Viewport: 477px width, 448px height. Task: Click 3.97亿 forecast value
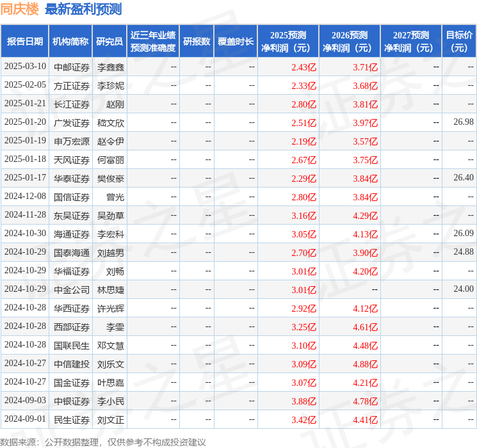(x=366, y=123)
